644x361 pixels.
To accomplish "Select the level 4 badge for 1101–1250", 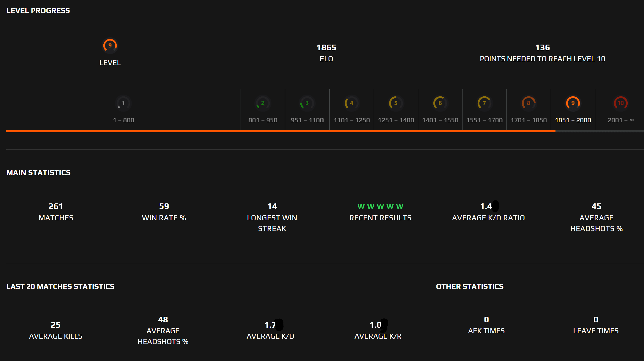I will point(351,103).
